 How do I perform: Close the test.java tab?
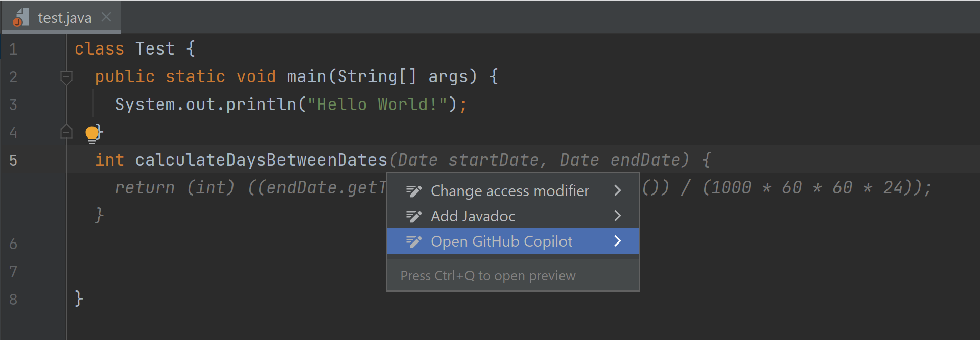click(106, 17)
